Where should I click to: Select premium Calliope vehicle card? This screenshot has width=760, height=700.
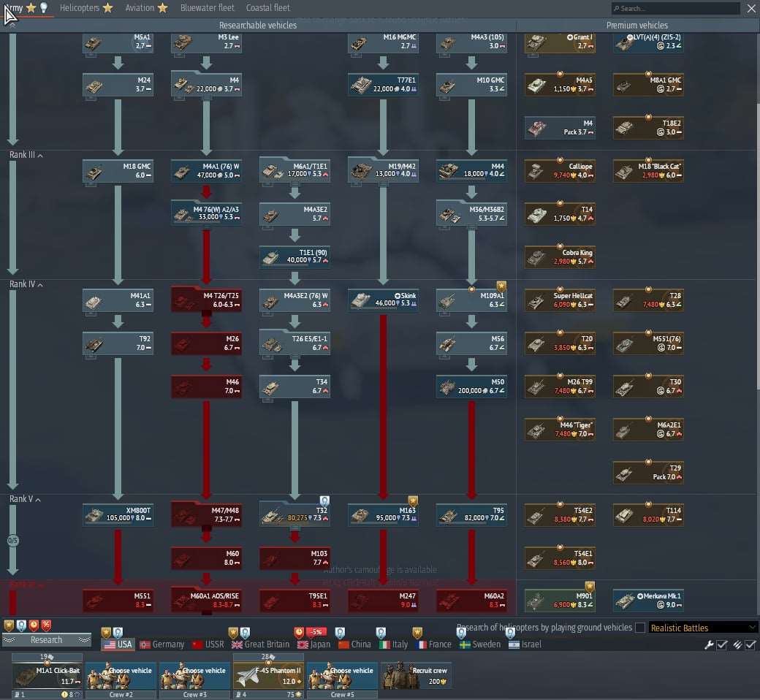click(x=560, y=171)
